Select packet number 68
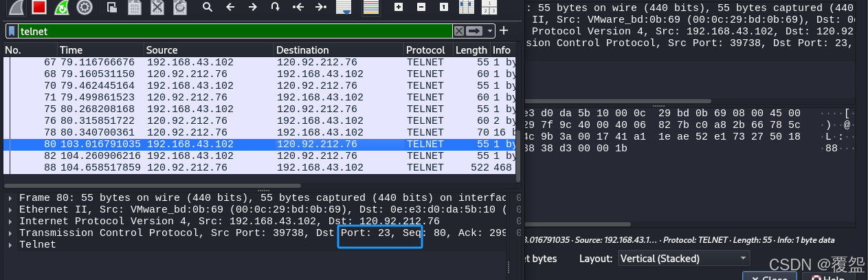 [259, 74]
